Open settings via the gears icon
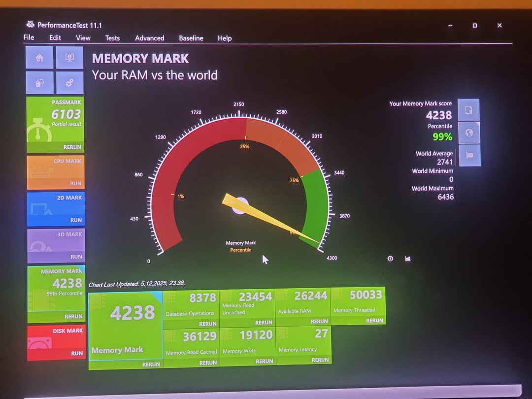The height and width of the screenshot is (399, 532). pos(69,83)
